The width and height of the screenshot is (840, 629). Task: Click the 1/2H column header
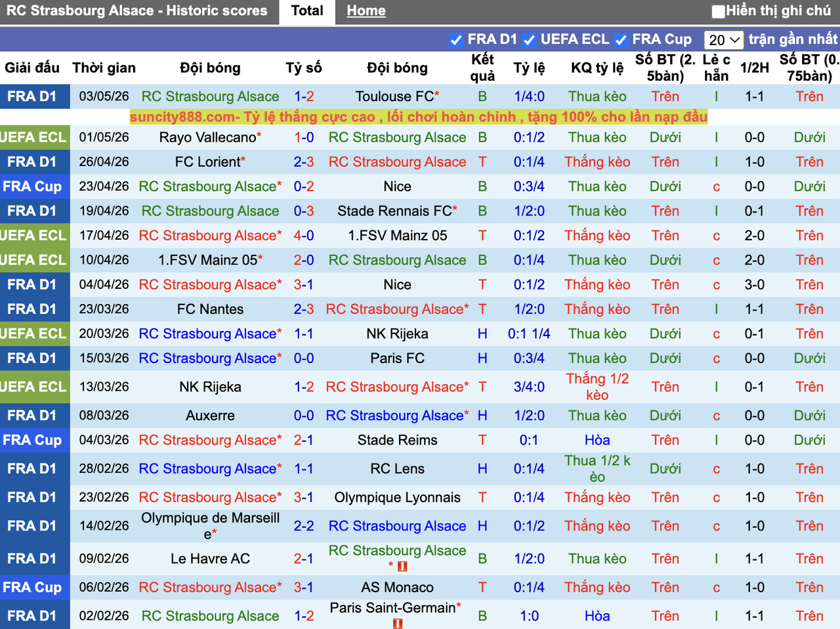click(x=755, y=68)
